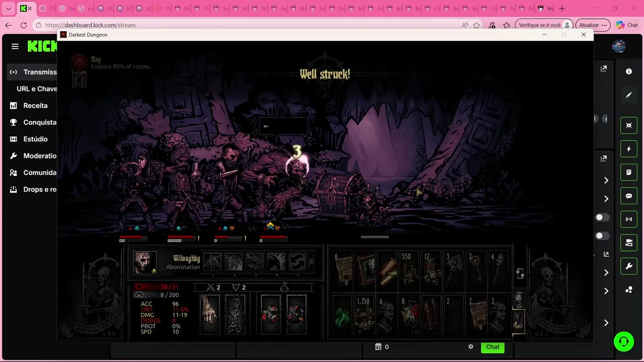The width and height of the screenshot is (644, 362).
Task: Click the three-dots cluster icon
Action: [x=629, y=290]
